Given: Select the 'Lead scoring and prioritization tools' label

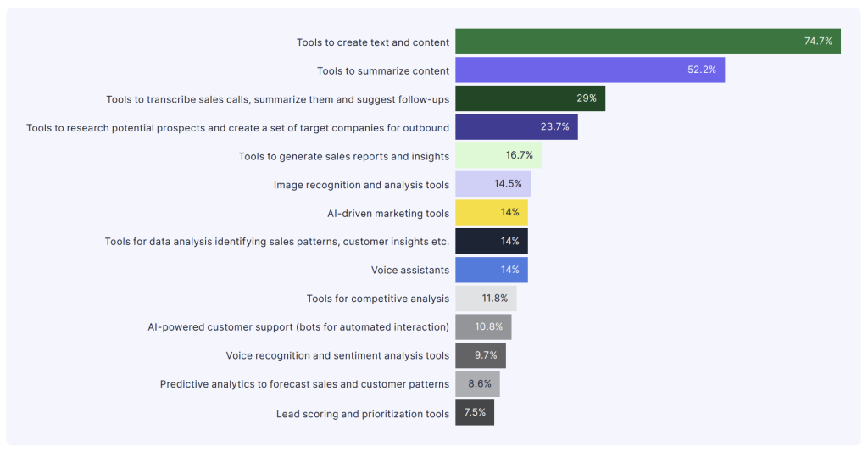Looking at the screenshot, I should [x=363, y=414].
